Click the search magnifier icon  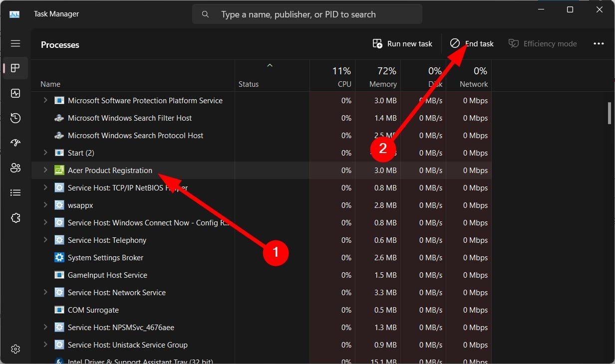205,14
